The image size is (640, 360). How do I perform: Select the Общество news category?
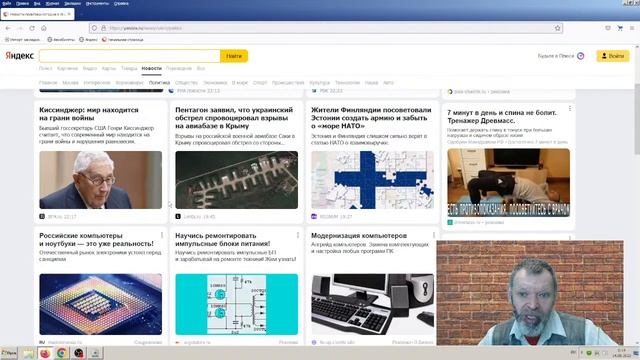click(x=186, y=82)
